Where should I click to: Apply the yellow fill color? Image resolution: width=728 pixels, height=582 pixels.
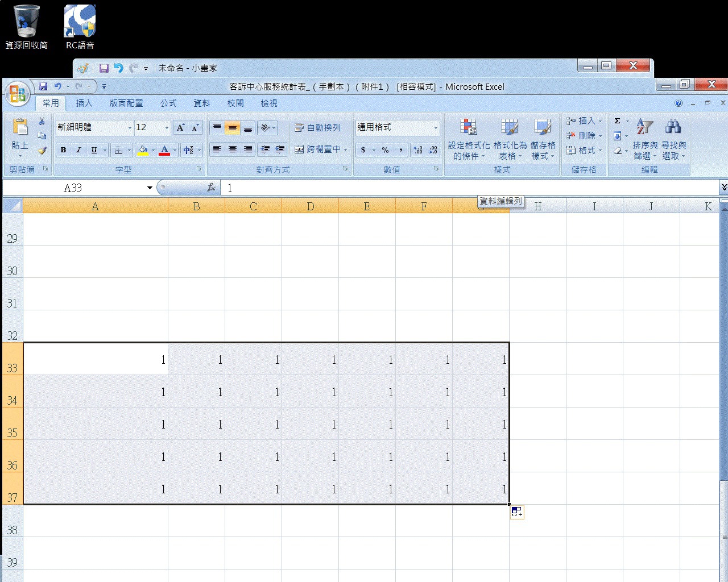click(x=143, y=150)
